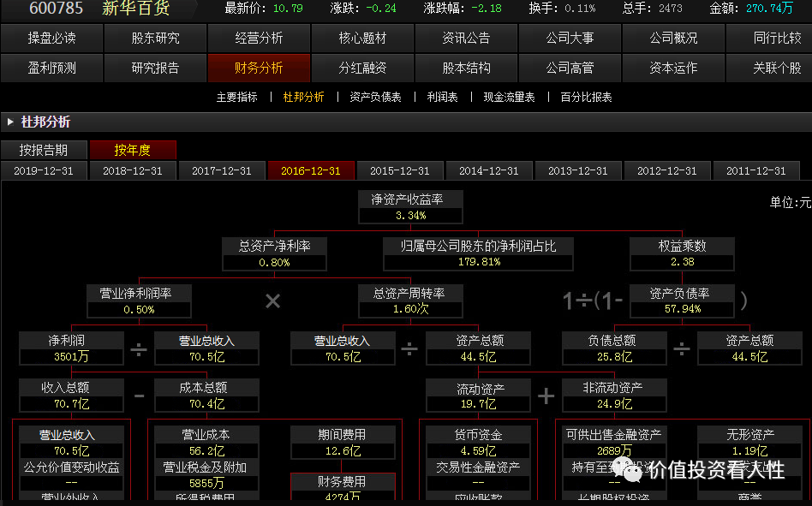Open the 盈利预测 tab
The height and width of the screenshot is (506, 812).
pyautogui.click(x=51, y=68)
